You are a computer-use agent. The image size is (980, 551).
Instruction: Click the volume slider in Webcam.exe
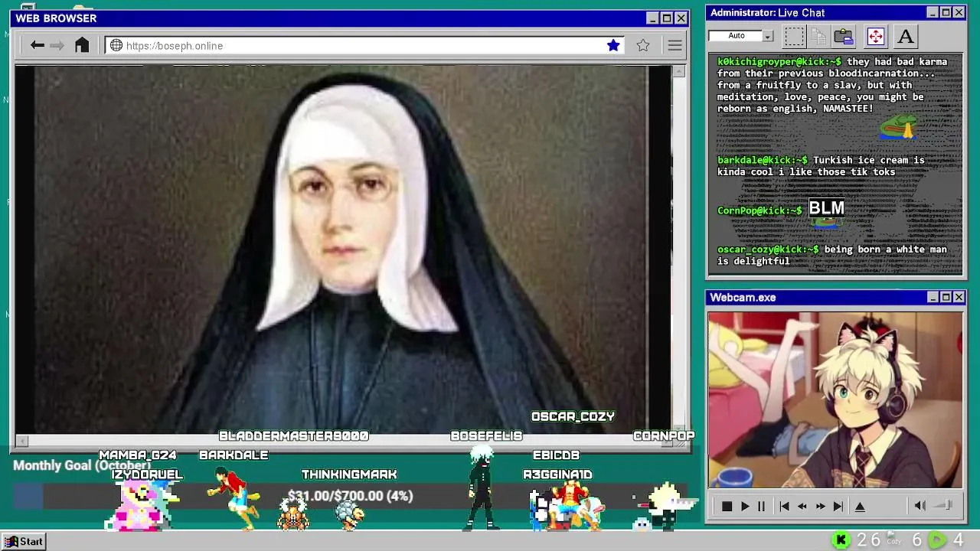(x=944, y=505)
